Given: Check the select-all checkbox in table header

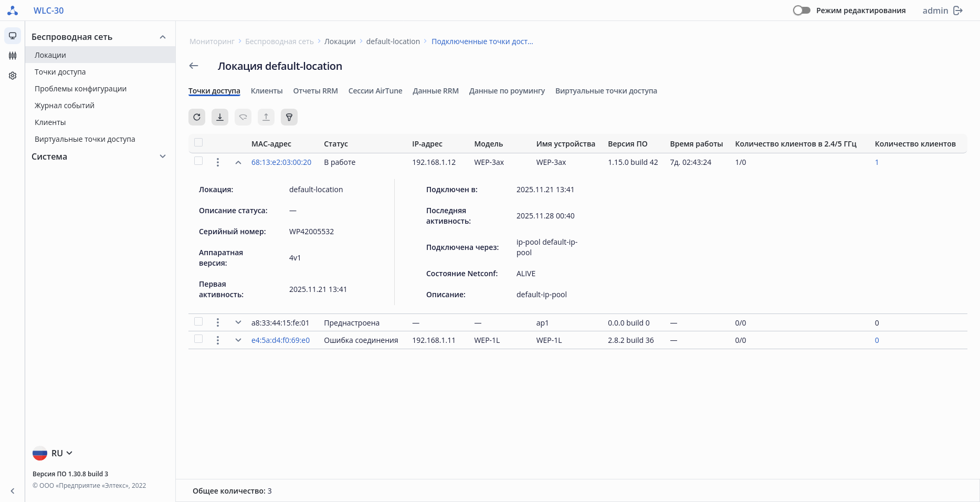Looking at the screenshot, I should [198, 143].
